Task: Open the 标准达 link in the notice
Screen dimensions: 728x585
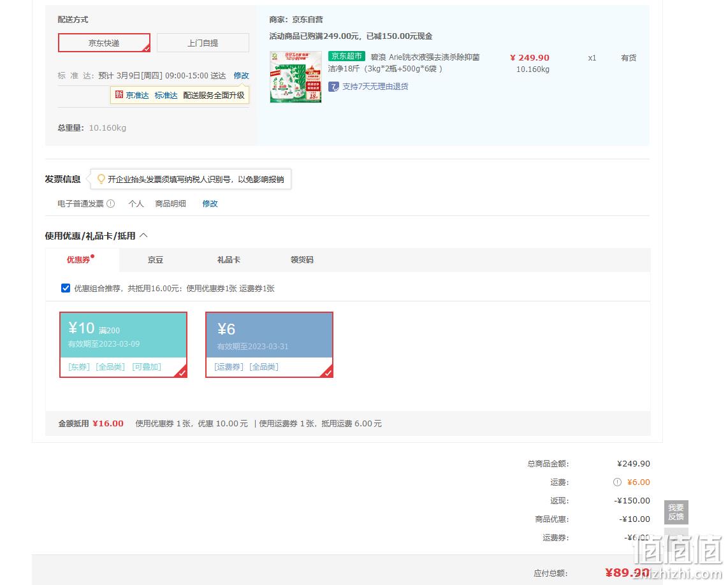Action: [x=166, y=95]
